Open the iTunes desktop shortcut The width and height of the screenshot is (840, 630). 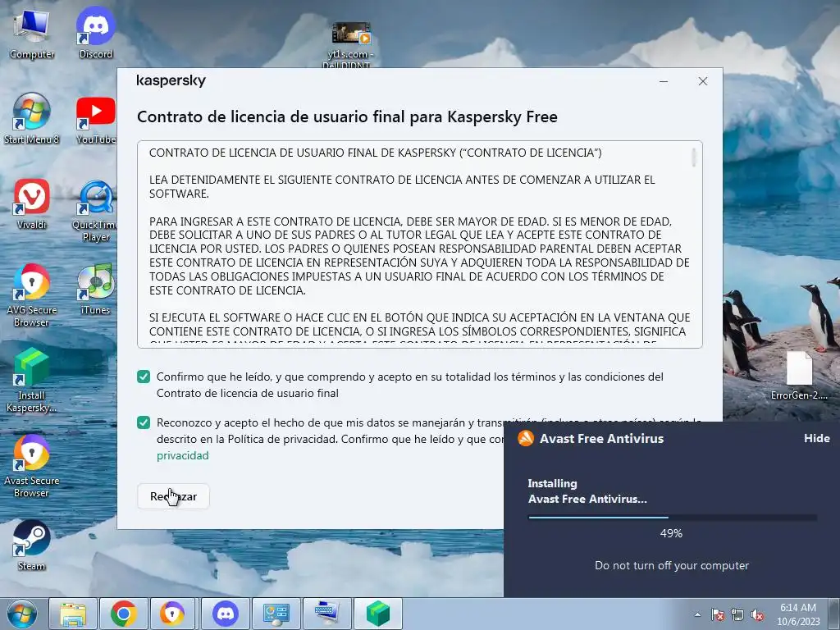pos(95,290)
